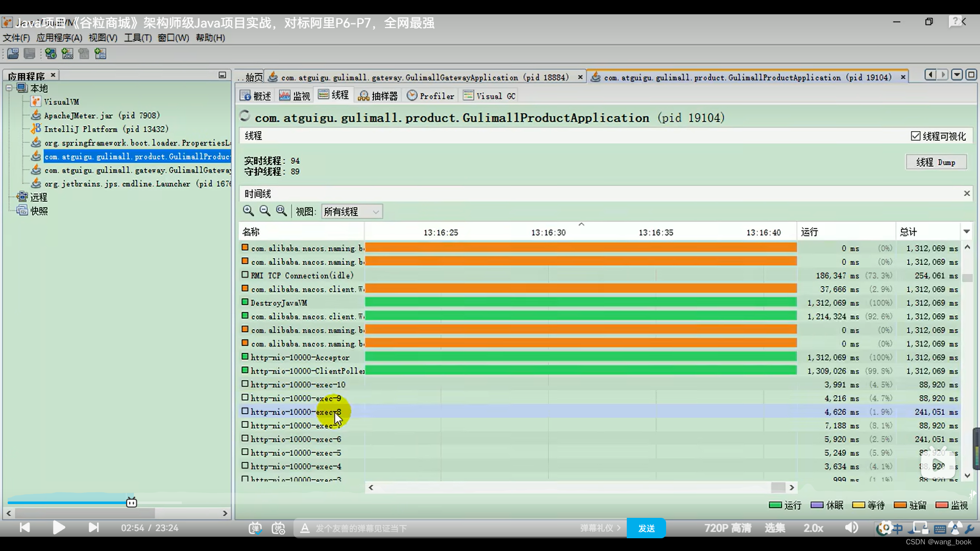Click the 发送 send button
This screenshot has height=551, width=980.
(x=646, y=528)
